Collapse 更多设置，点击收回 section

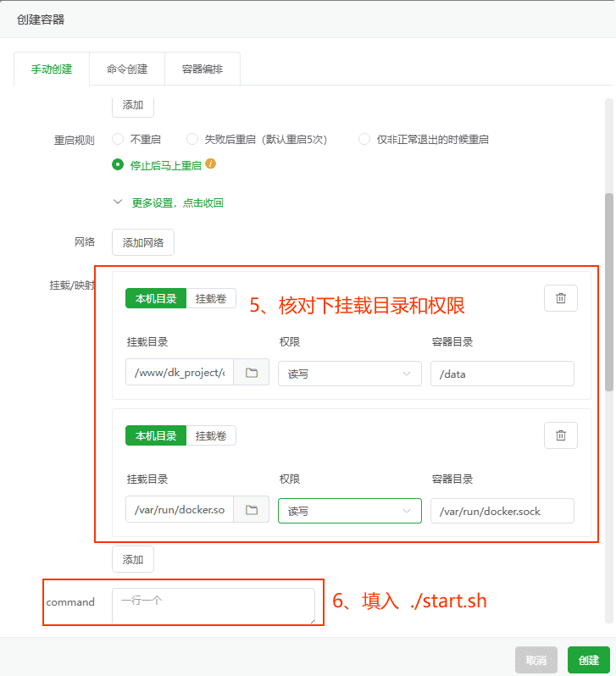click(169, 202)
